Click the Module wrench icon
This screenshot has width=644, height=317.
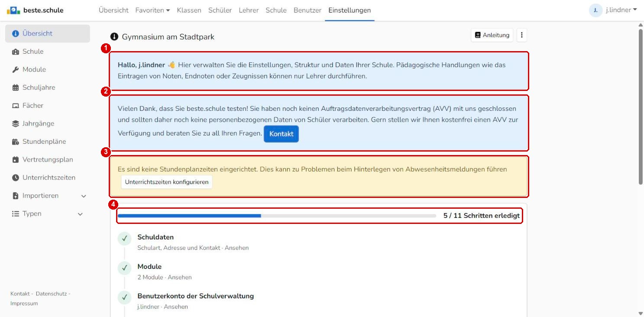click(16, 70)
